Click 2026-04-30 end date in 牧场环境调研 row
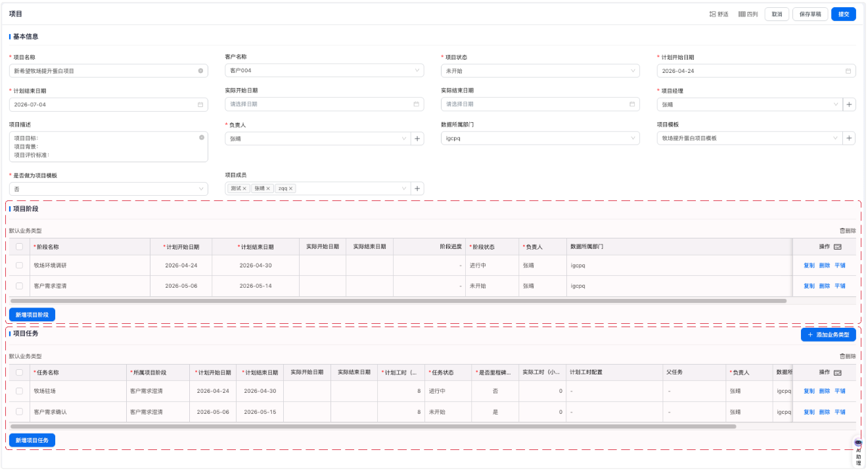The width and height of the screenshot is (868, 473). [256, 265]
